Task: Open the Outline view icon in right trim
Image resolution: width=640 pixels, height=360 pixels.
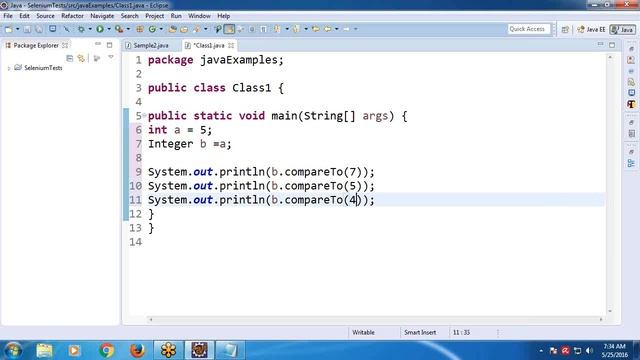Action: coord(631,163)
